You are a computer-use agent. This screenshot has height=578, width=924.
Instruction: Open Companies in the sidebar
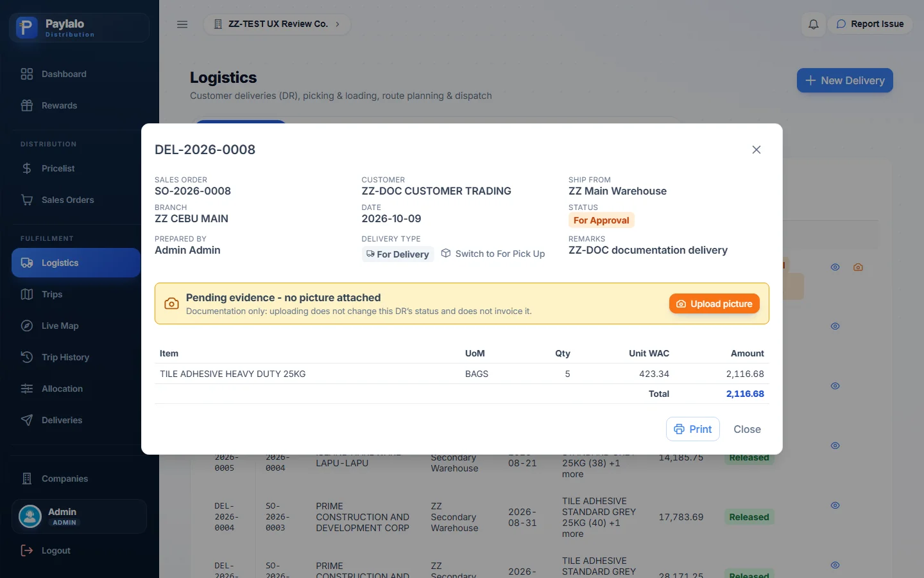(x=76, y=478)
